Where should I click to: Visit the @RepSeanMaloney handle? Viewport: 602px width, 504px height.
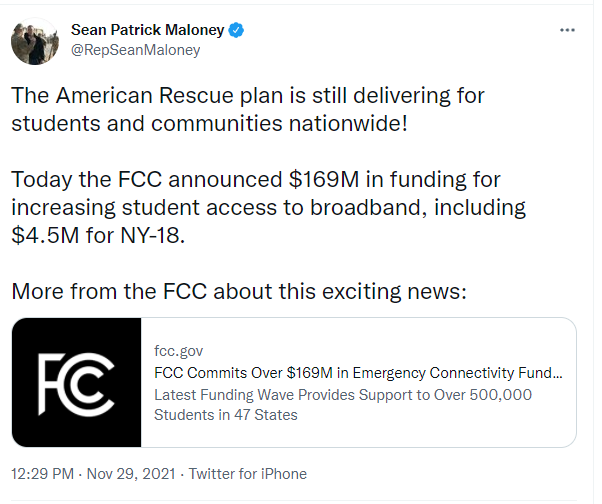(x=135, y=50)
